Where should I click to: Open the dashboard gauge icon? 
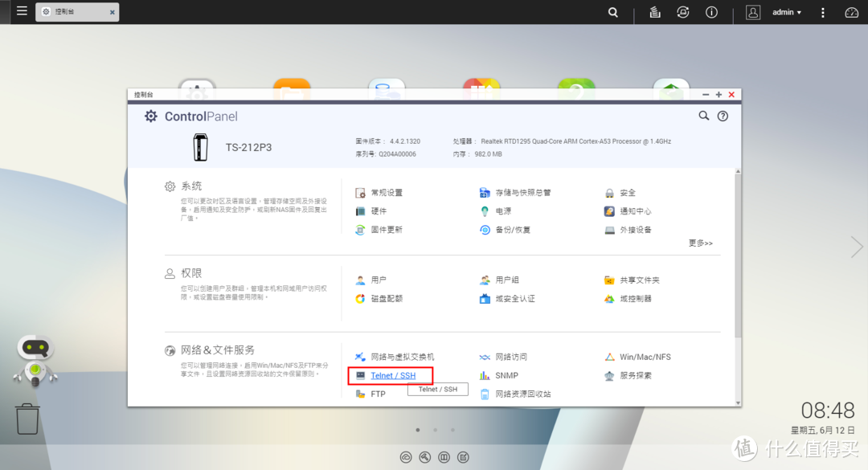click(x=851, y=12)
